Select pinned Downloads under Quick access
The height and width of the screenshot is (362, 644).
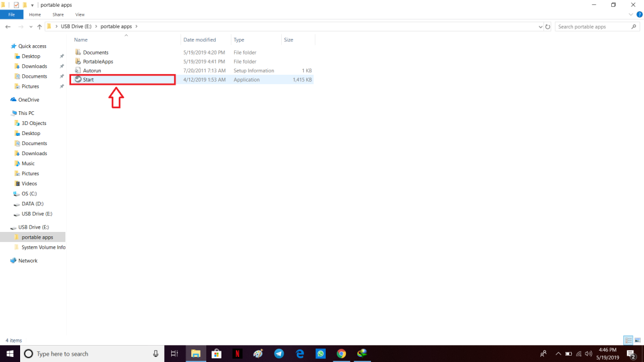[x=34, y=66]
